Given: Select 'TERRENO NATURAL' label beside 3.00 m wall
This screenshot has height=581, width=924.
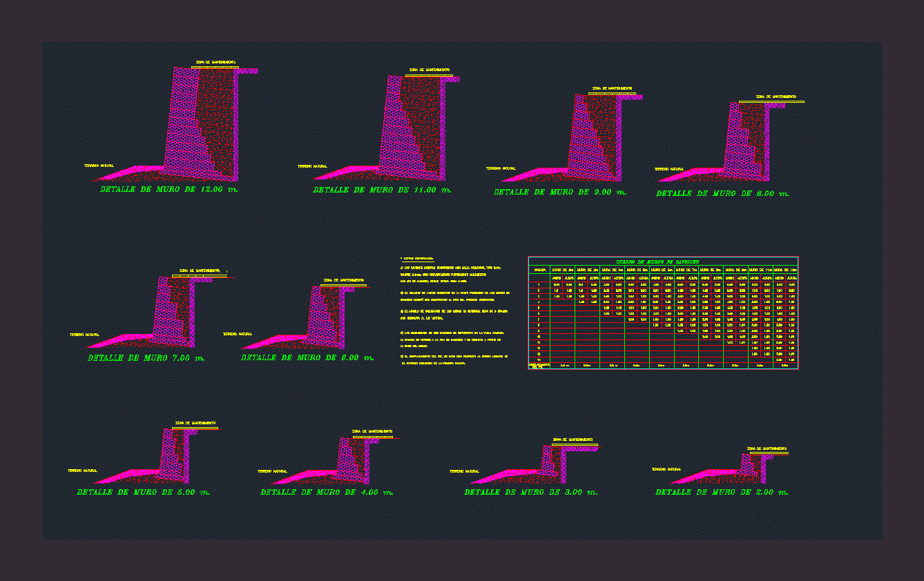Looking at the screenshot, I should pos(464,471).
